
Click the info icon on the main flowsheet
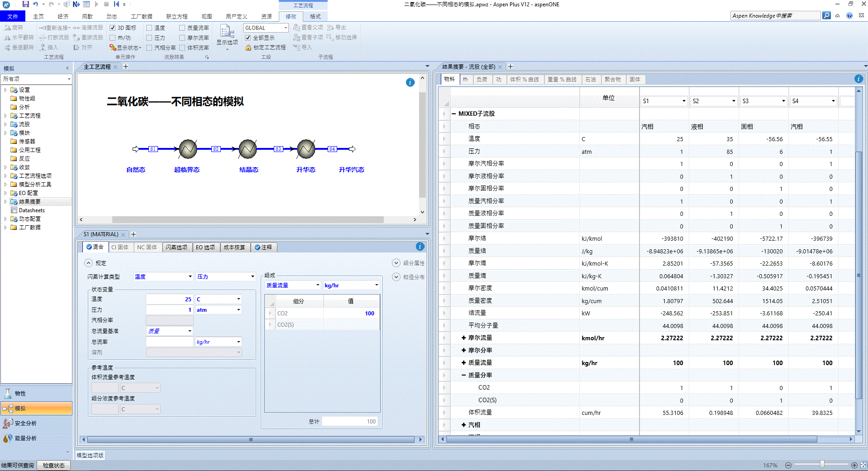point(410,82)
